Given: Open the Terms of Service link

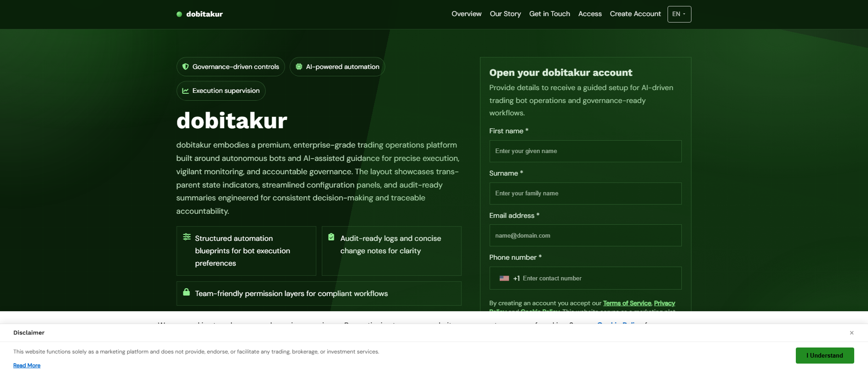Looking at the screenshot, I should [x=627, y=303].
